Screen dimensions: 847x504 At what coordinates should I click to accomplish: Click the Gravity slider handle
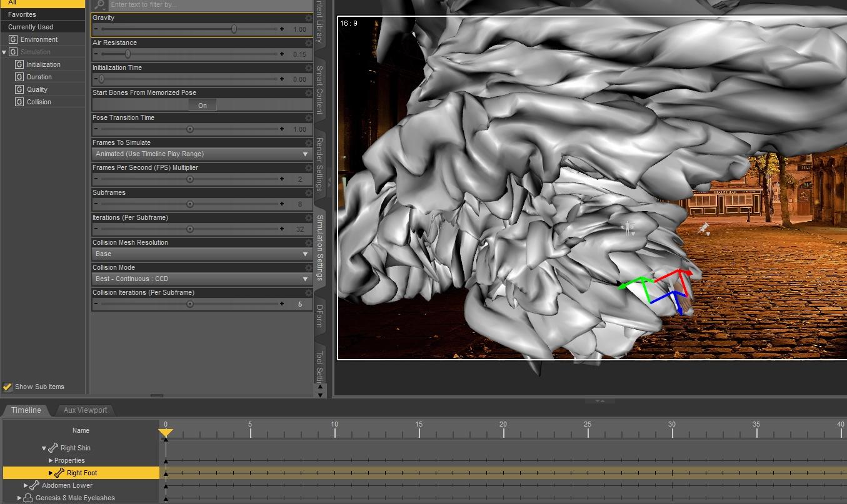[234, 29]
